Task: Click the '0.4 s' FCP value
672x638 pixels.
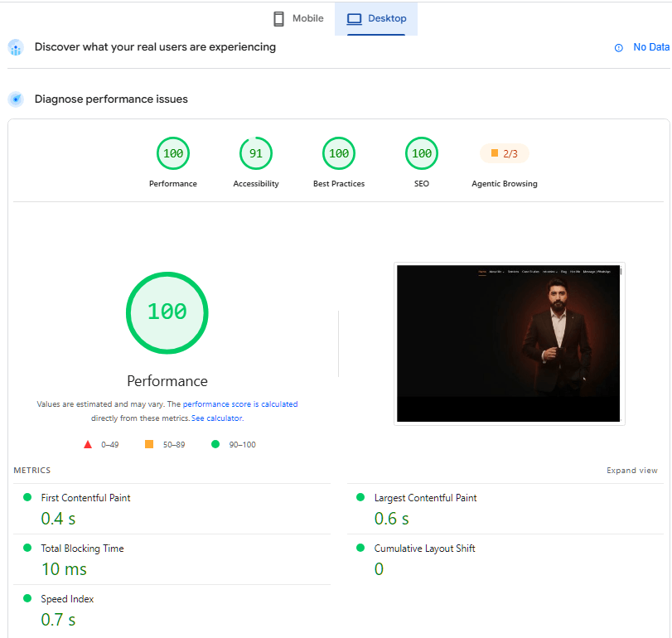Action: [58, 519]
